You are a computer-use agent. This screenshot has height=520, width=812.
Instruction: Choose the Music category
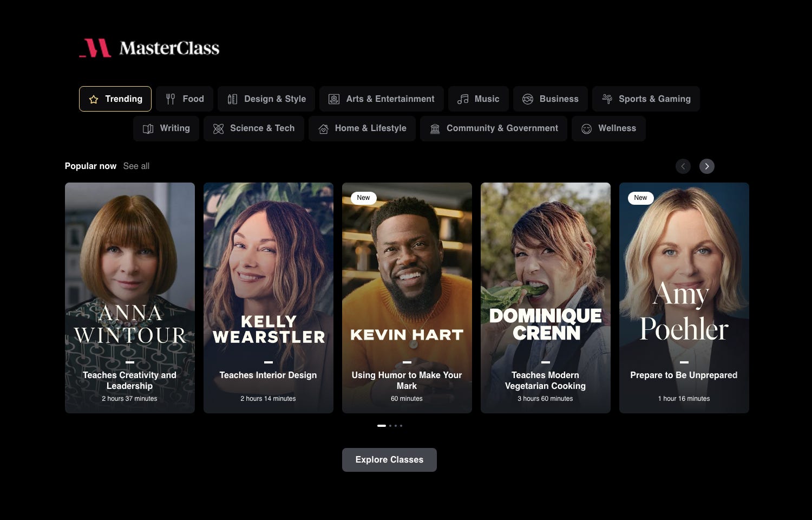[x=479, y=99]
